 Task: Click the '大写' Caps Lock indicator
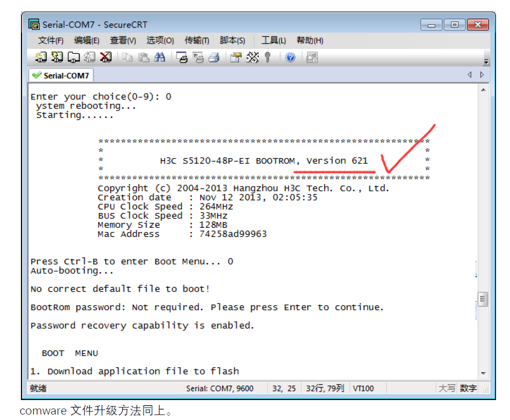pyautogui.click(x=447, y=388)
